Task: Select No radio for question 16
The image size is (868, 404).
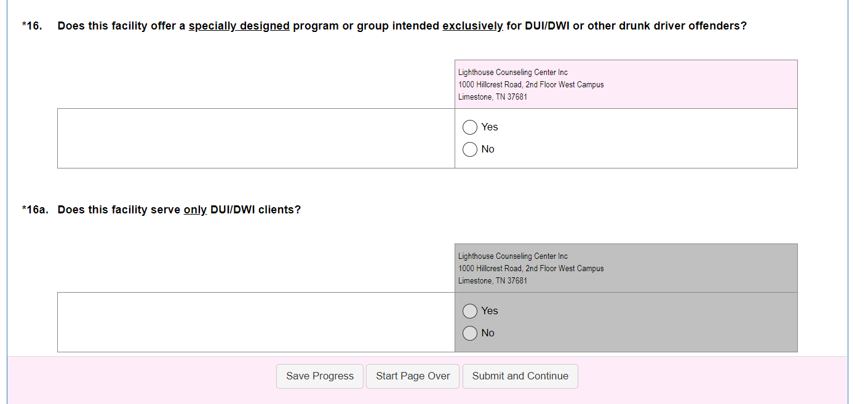Action: pyautogui.click(x=470, y=149)
